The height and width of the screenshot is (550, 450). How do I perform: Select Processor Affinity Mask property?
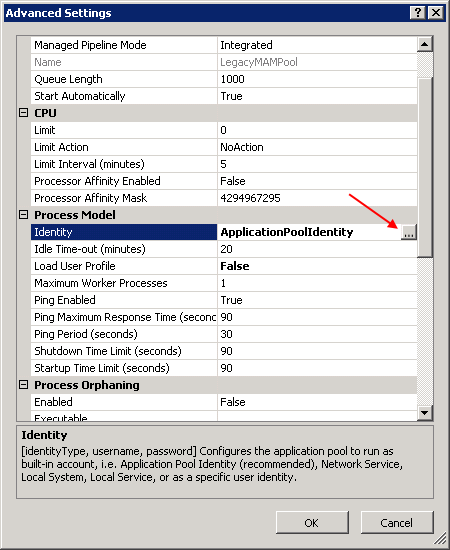tap(124, 198)
